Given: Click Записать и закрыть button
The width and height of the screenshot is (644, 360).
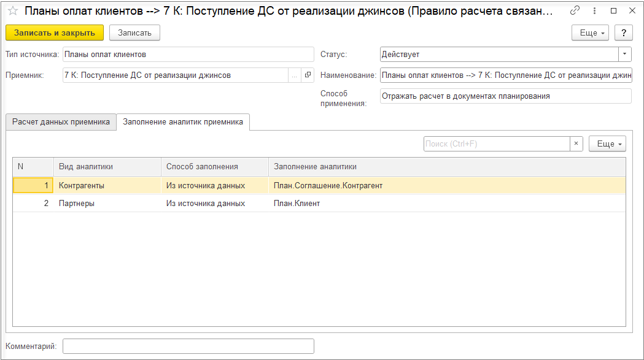Looking at the screenshot, I should (x=55, y=33).
